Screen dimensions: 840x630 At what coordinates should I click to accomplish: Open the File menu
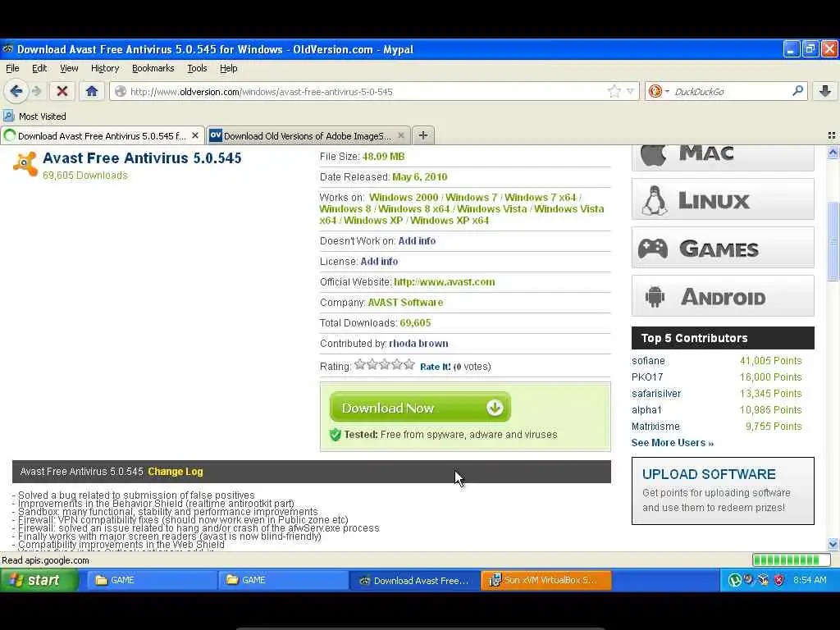(x=12, y=68)
